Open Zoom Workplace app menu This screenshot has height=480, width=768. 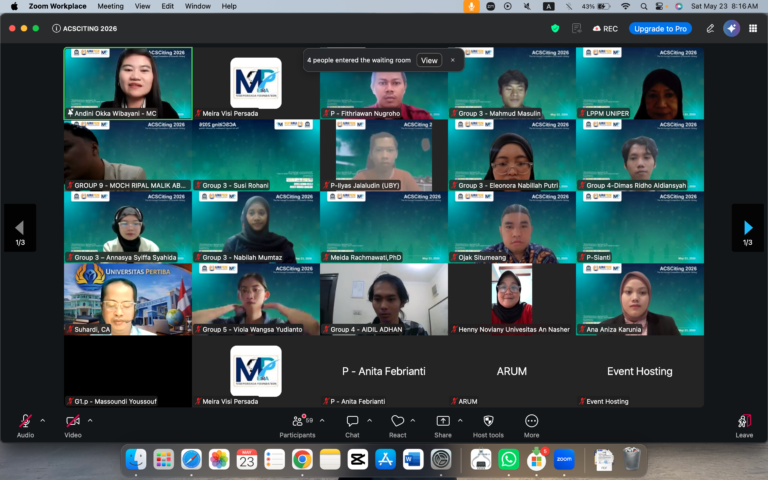pos(57,6)
